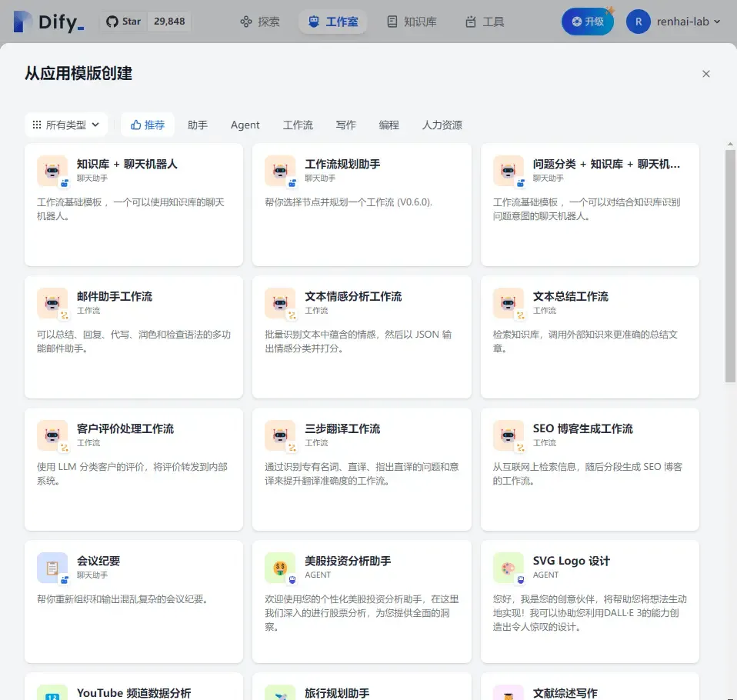
Task: Select the 助手 category tab
Action: (x=198, y=125)
